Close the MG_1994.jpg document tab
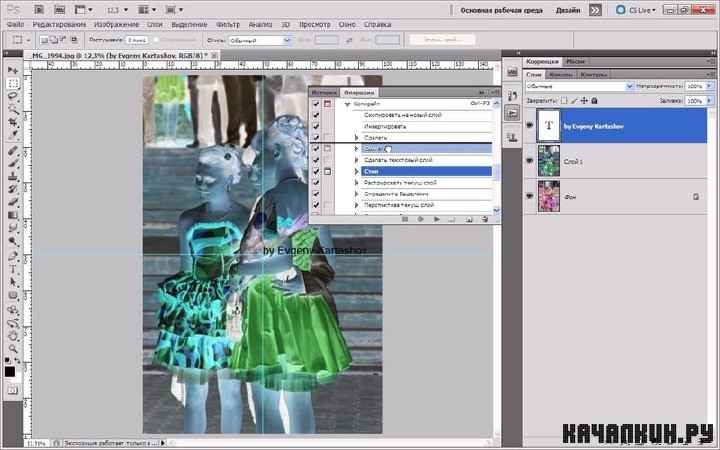 click(x=214, y=56)
